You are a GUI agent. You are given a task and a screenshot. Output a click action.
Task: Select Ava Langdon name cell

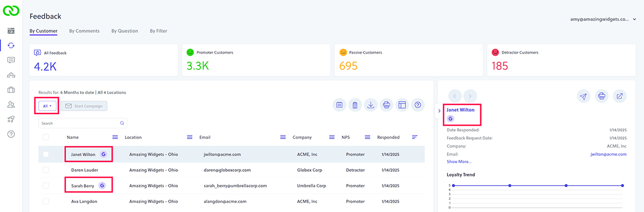pos(84,201)
